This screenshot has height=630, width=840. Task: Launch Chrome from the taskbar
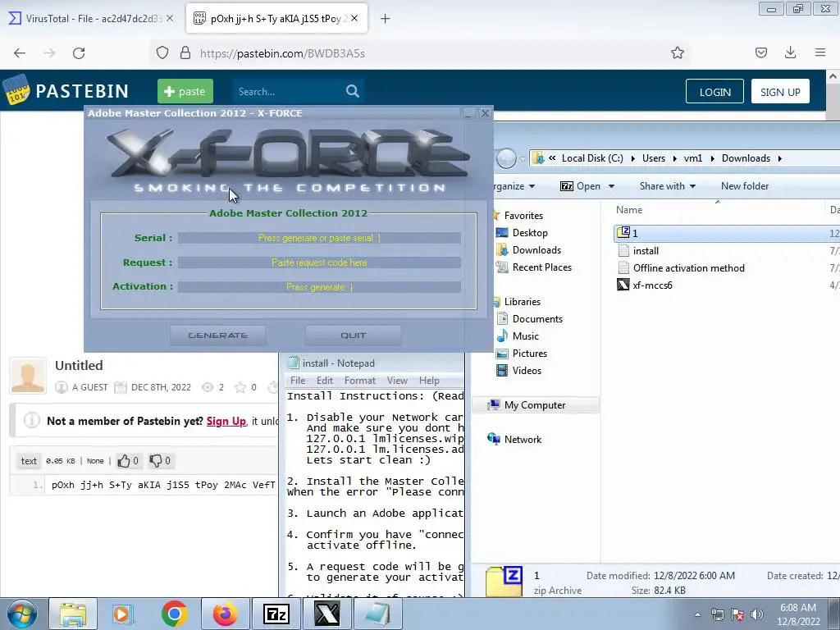click(174, 614)
